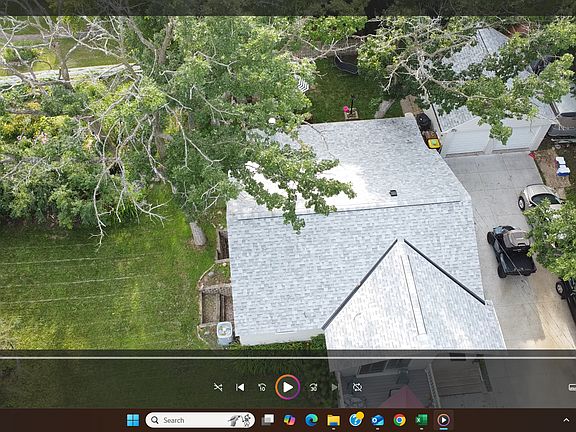Click the cast or mini-player icon at right edge
Screen dimensions: 576x432
tap(572, 387)
